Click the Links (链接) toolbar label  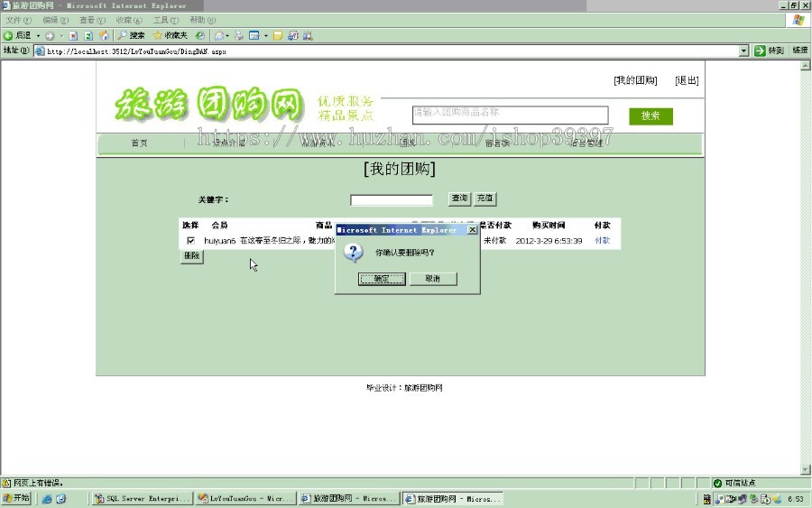click(799, 51)
